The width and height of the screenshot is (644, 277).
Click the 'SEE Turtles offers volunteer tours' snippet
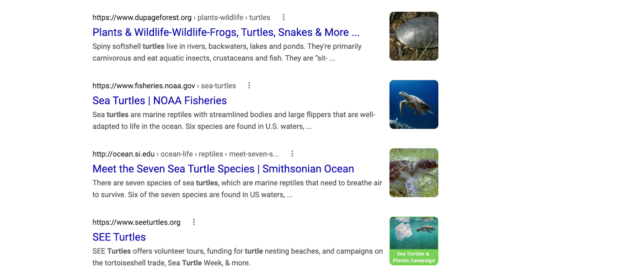click(237, 257)
